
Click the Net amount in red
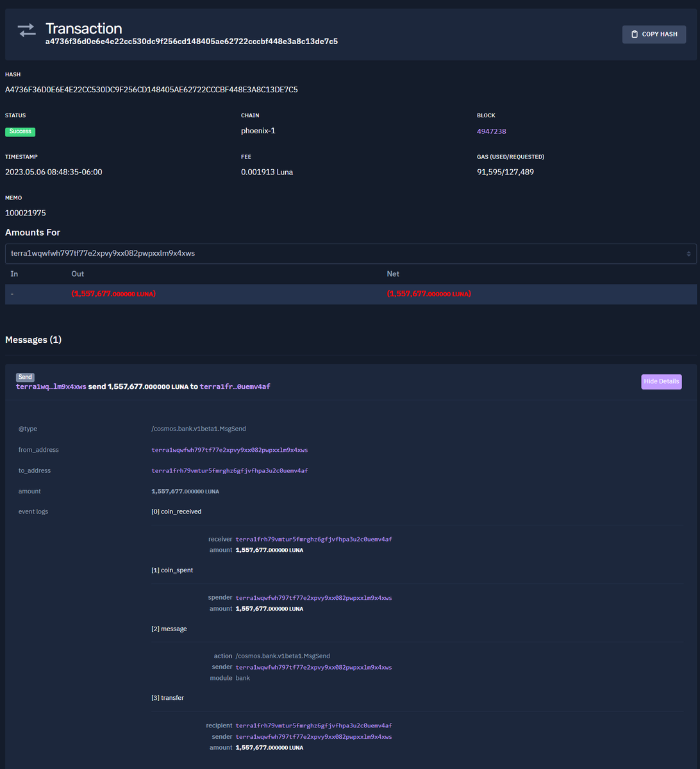click(x=429, y=294)
